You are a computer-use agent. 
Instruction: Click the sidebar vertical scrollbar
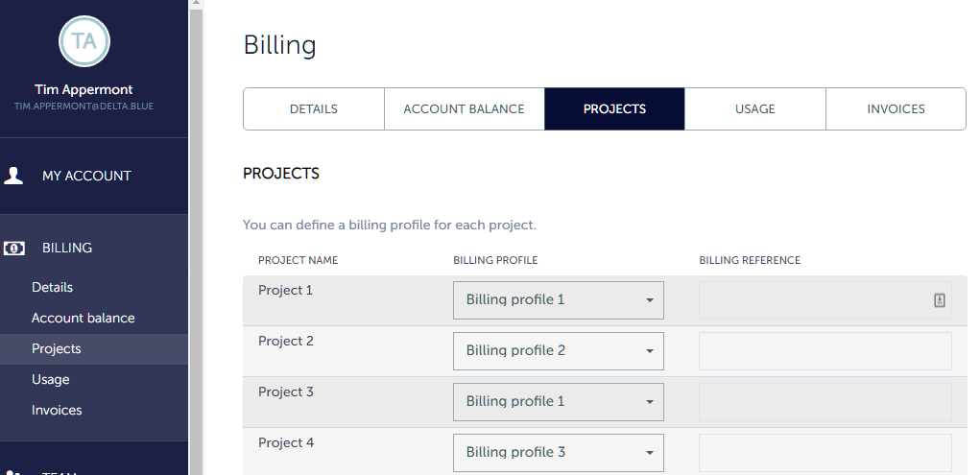pos(196,240)
